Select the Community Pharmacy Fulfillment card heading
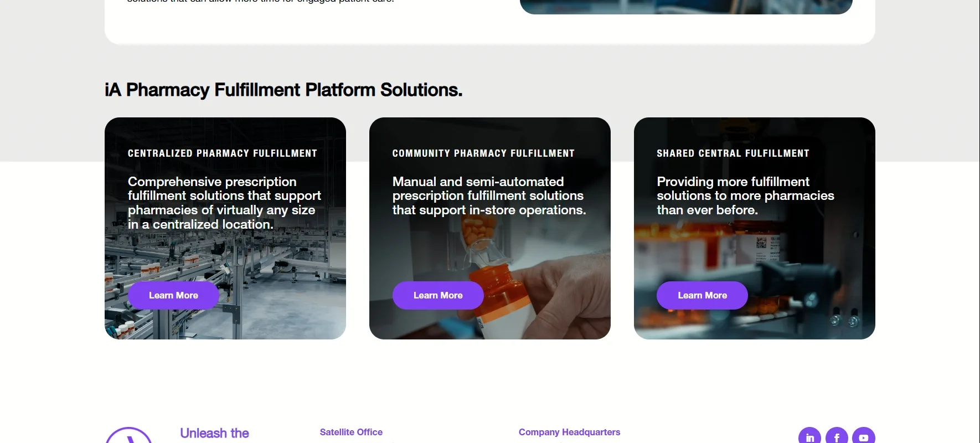This screenshot has height=443, width=980. click(x=483, y=153)
